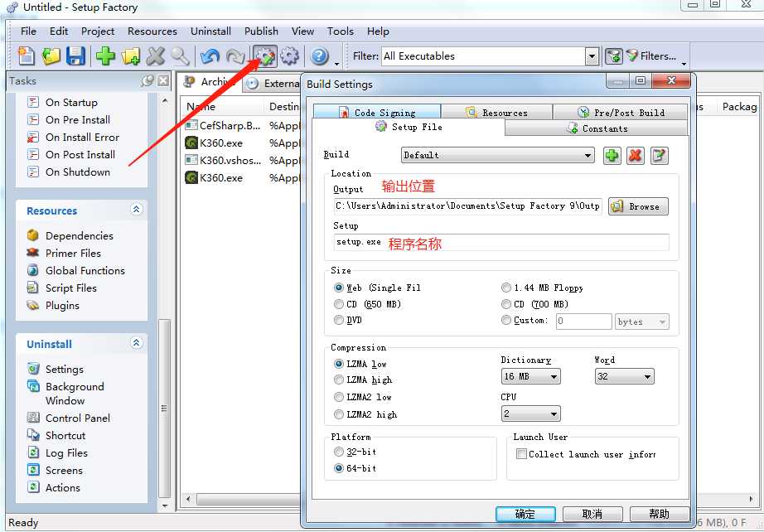
Task: Click the Remove files X toolbar icon
Action: 156,56
